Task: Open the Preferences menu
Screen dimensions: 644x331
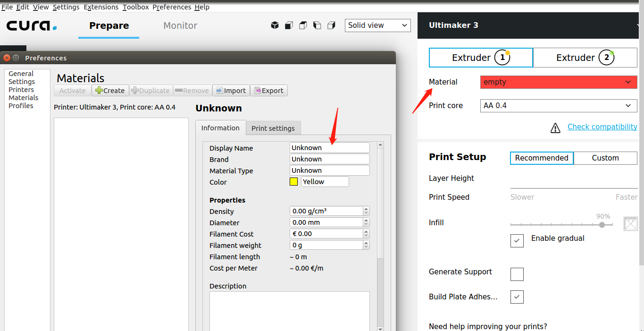Action: (x=172, y=7)
